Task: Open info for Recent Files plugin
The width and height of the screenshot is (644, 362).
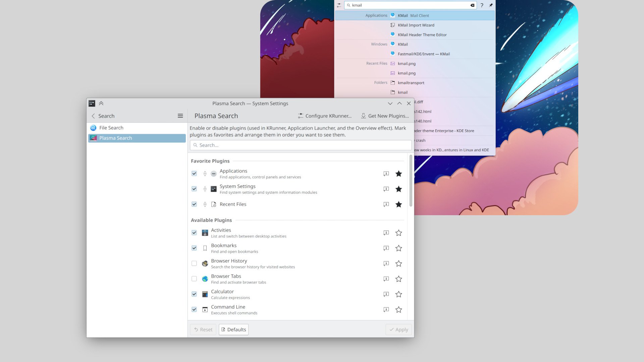Action: (386, 204)
